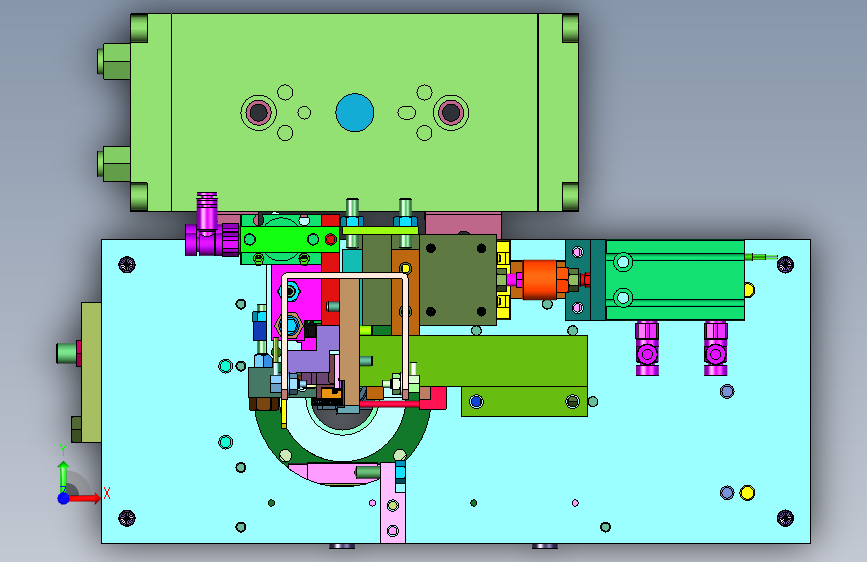Image resolution: width=867 pixels, height=562 pixels.
Task: Select the blue block left of magenta plate
Action: pos(260,330)
